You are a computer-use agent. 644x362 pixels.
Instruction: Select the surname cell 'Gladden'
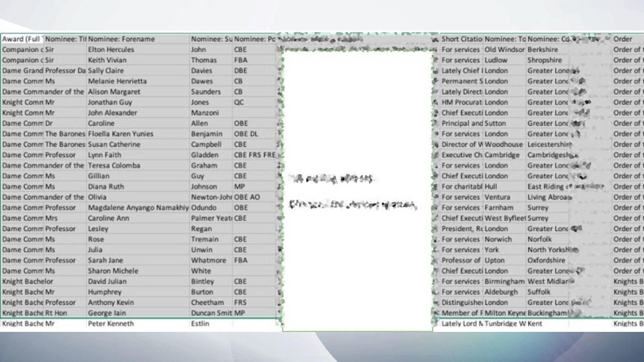click(x=211, y=155)
